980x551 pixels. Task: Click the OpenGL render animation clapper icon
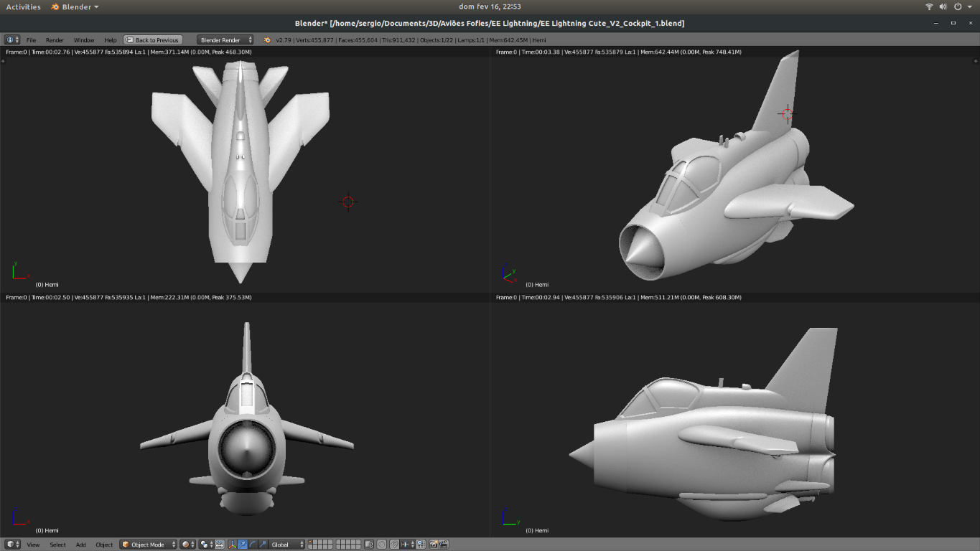444,545
